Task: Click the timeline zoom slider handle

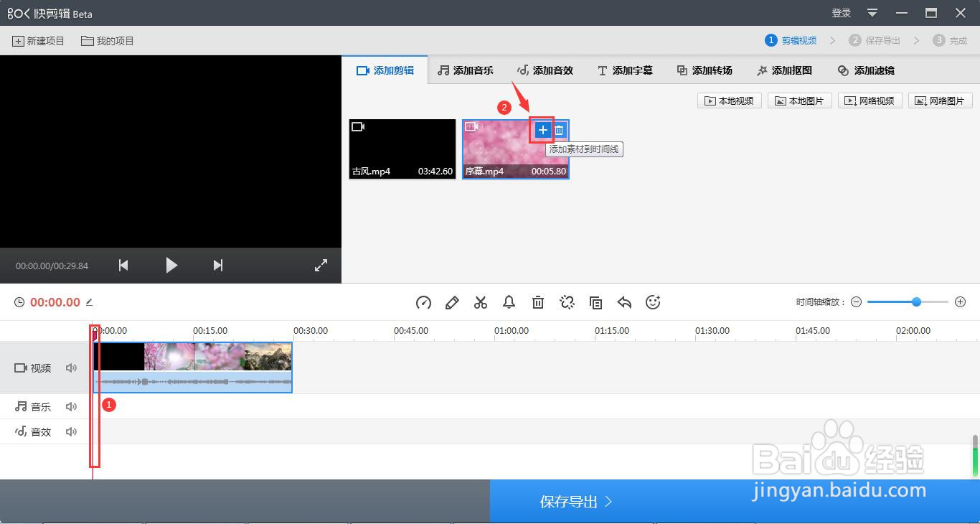Action: 916,302
